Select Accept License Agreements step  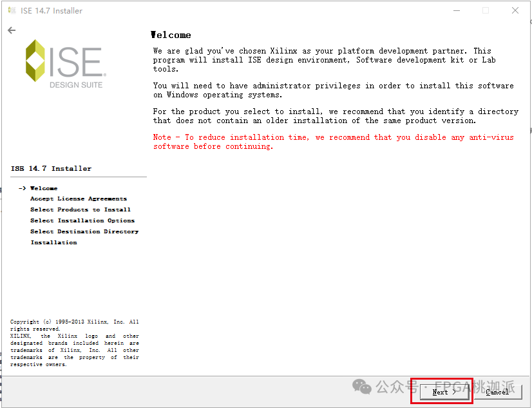click(79, 199)
